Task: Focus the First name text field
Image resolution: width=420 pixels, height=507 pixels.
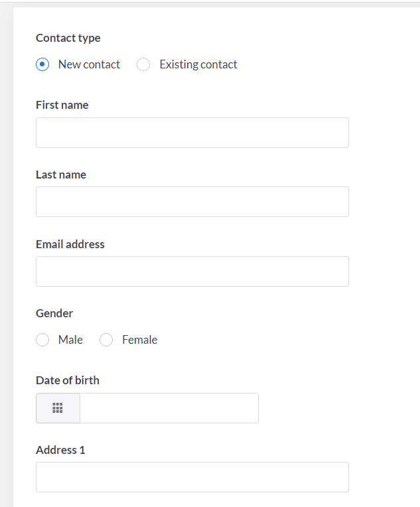Action: point(192,133)
